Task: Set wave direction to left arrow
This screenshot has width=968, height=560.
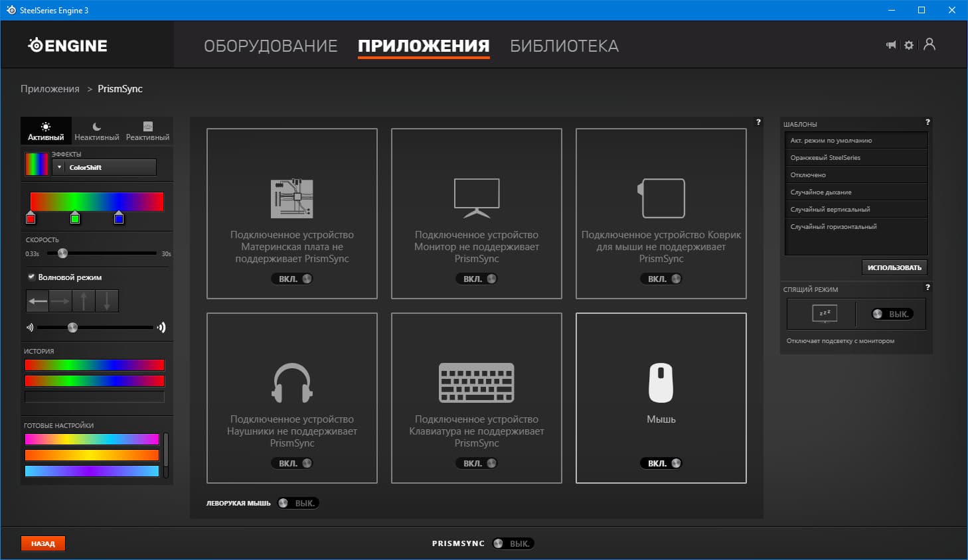Action: point(38,301)
